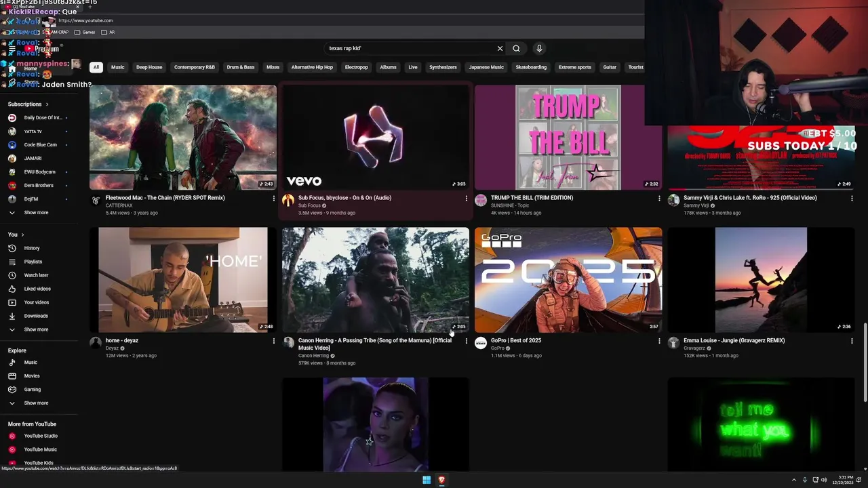Open the three-dot menu for GoPro Best of 2025
The height and width of the screenshot is (488, 868).
tap(659, 341)
